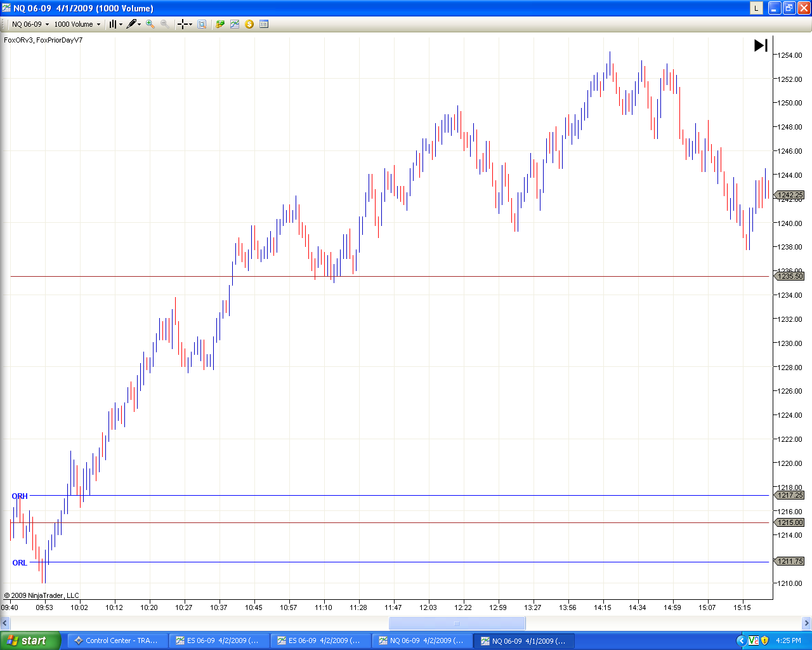Expand the chart style dropdown arrow
812x650 pixels.
pos(121,24)
